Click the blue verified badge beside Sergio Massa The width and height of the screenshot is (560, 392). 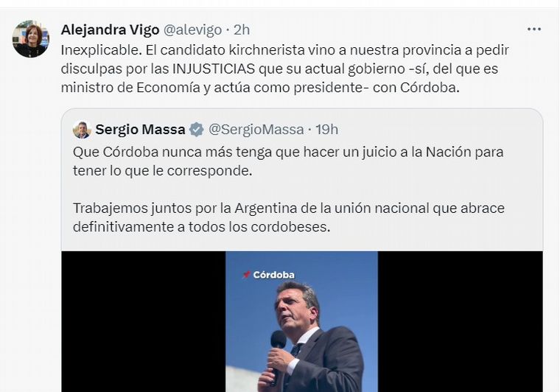(196, 130)
